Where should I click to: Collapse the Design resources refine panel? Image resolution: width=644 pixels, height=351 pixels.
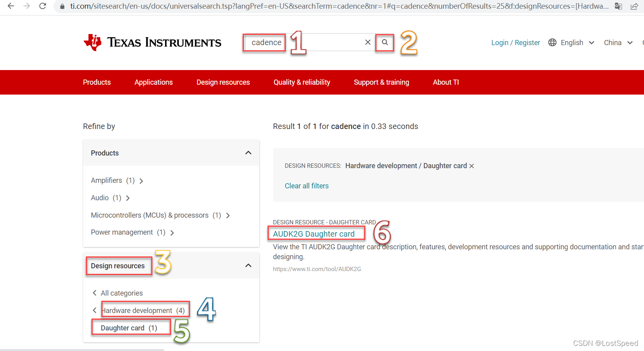click(x=248, y=266)
